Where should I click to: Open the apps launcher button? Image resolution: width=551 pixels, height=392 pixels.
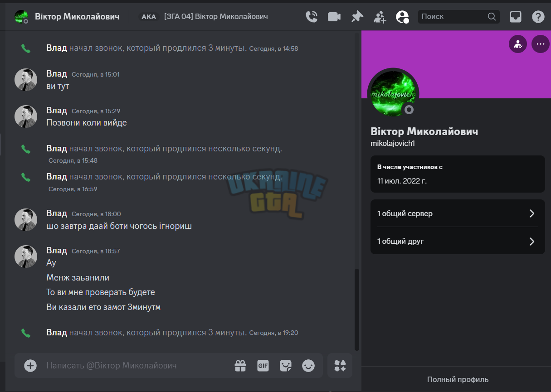[340, 366]
